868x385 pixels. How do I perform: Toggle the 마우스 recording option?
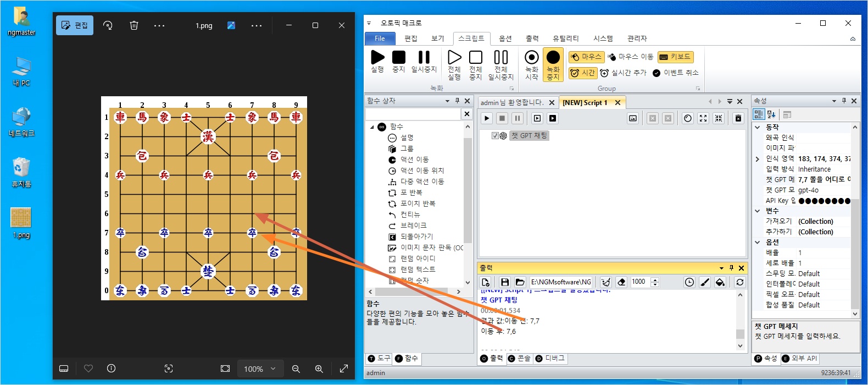click(587, 57)
